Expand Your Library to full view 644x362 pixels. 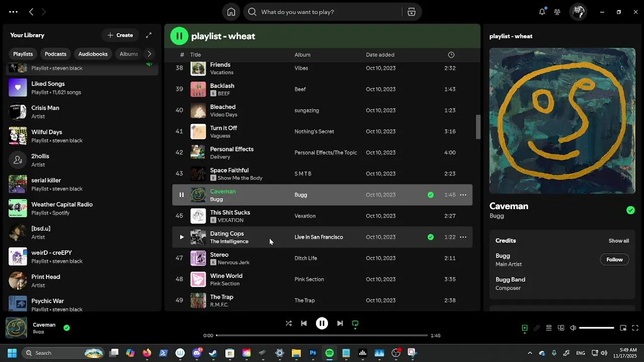[148, 35]
